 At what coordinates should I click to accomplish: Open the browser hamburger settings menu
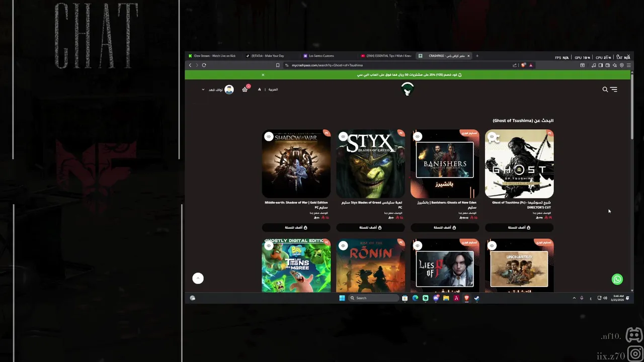(628, 65)
